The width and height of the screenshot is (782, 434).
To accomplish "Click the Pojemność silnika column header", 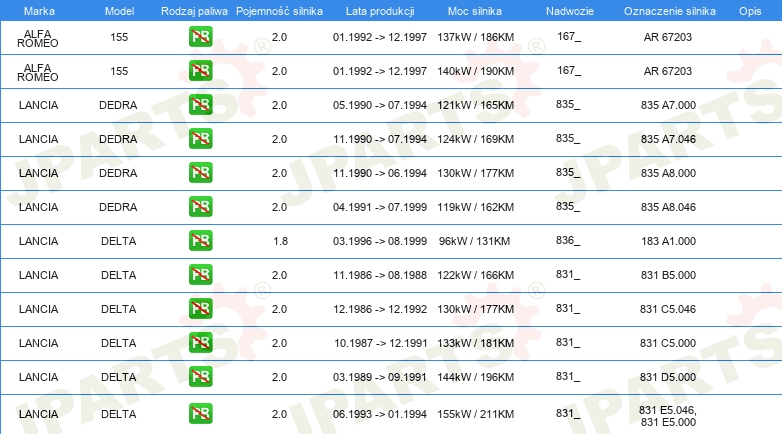I will point(279,11).
